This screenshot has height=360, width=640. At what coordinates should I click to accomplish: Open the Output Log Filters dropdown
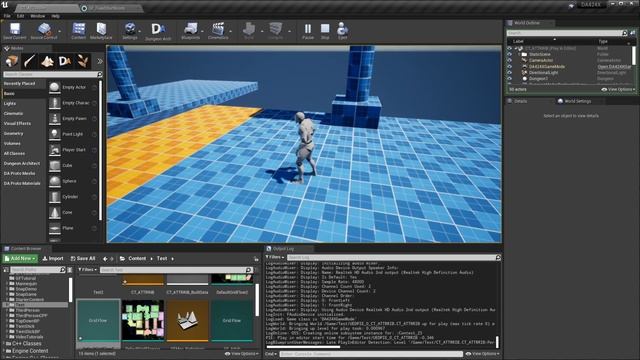click(x=275, y=257)
